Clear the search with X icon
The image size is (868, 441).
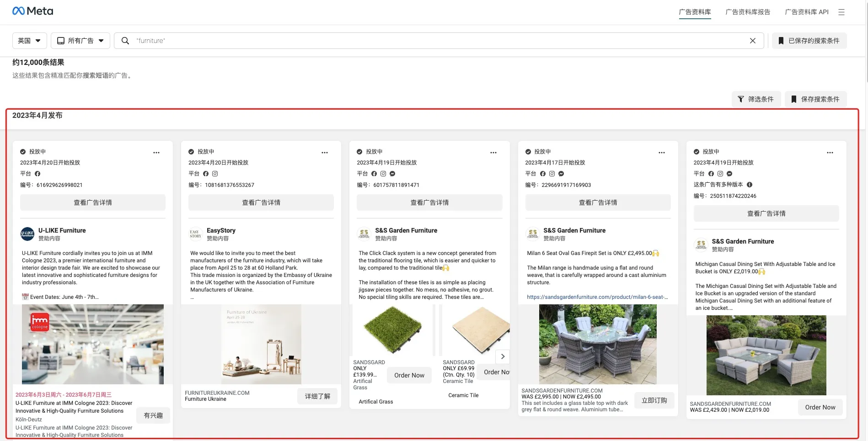(x=752, y=41)
